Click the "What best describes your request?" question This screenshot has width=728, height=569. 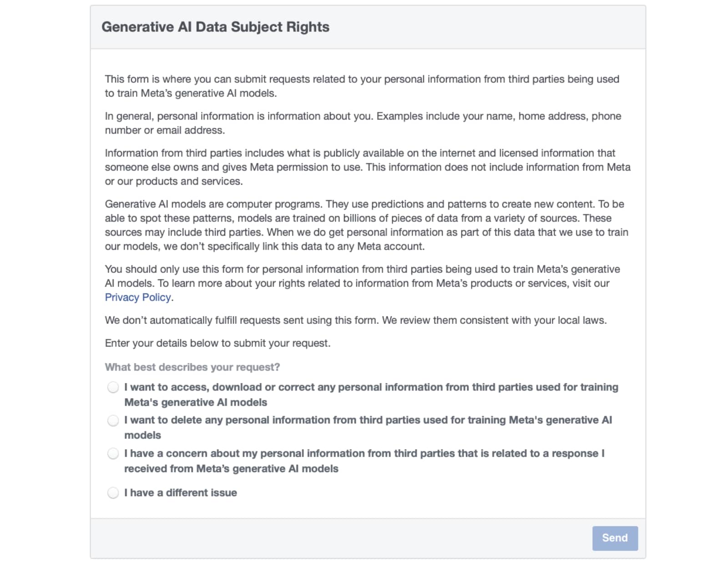click(x=192, y=367)
